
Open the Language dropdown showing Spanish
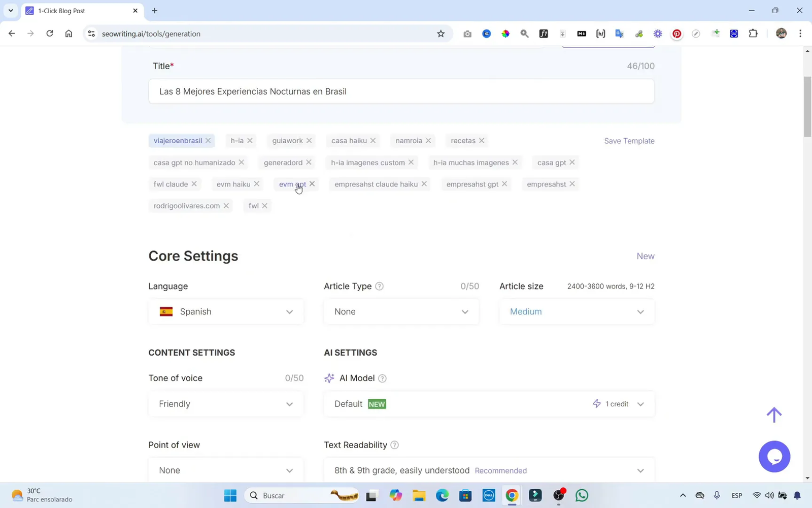pos(226,311)
